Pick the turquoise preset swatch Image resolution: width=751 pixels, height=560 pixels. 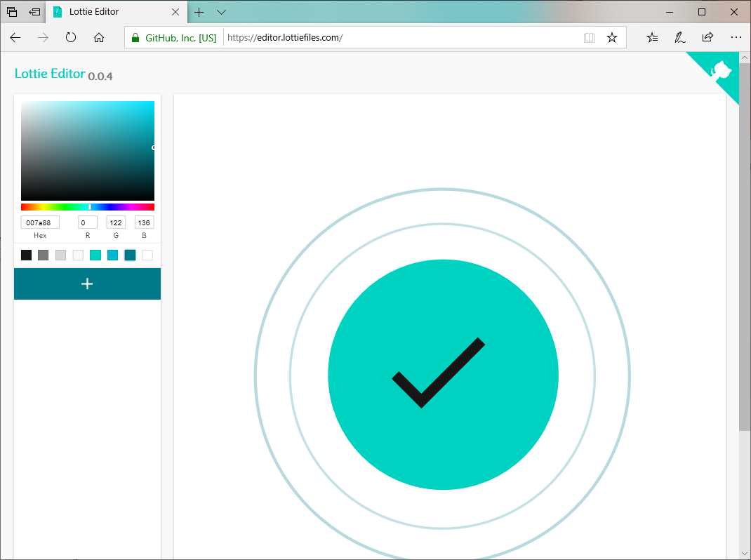(95, 255)
